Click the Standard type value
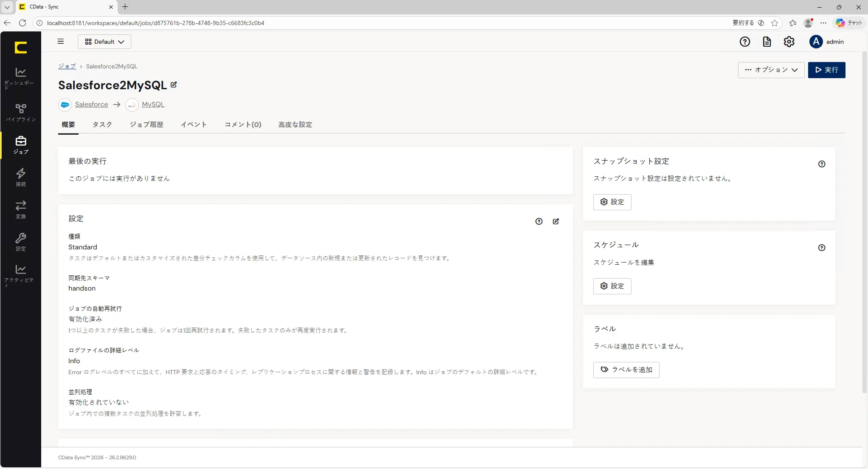Viewport: 868px width, 469px height. pyautogui.click(x=83, y=247)
